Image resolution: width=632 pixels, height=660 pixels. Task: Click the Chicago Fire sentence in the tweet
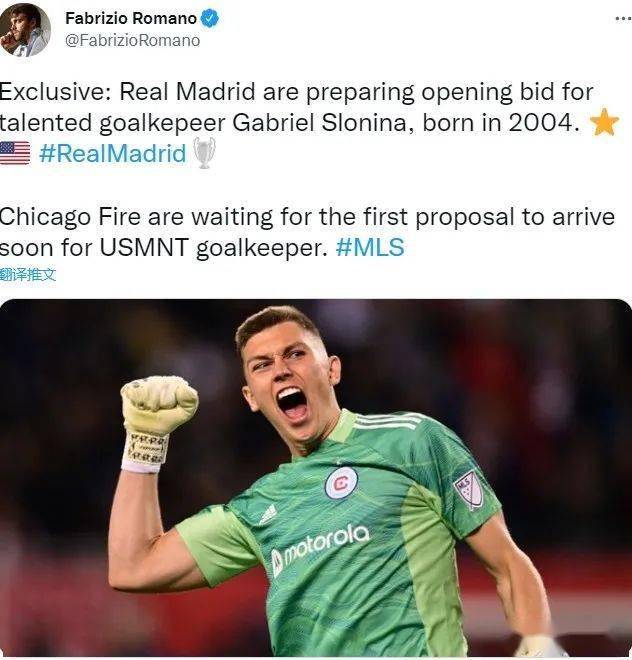307,232
